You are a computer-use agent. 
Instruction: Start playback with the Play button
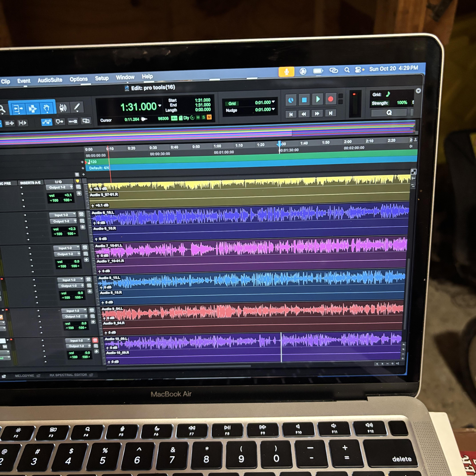click(x=318, y=99)
